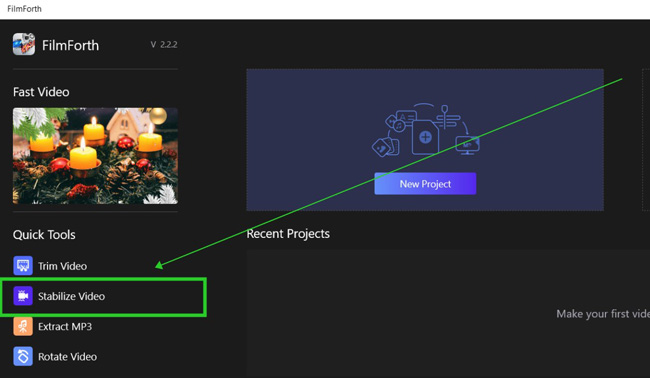The width and height of the screenshot is (650, 378).
Task: Open the Trim Video tool icon
Action: 23,266
